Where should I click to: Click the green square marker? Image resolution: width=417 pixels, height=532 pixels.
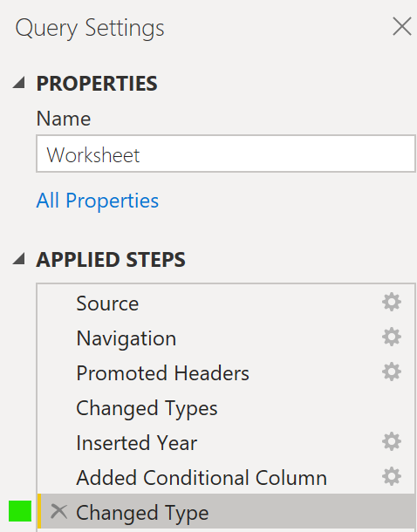20,511
